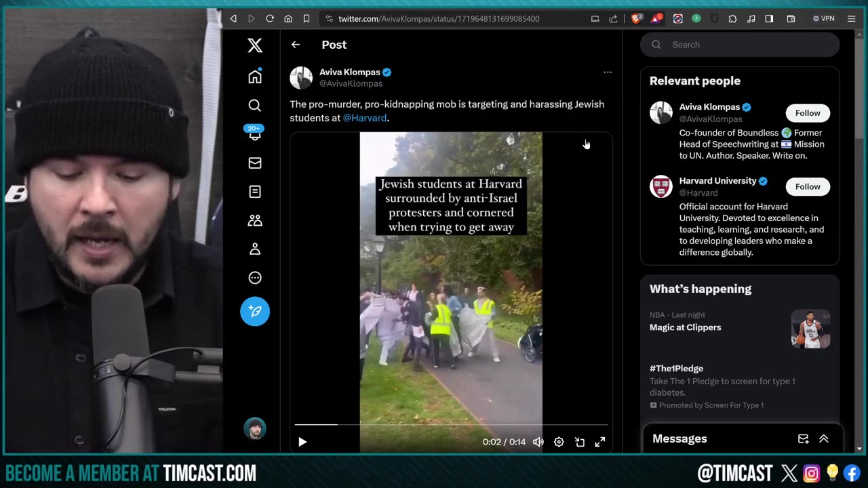868x488 pixels.
Task: Bookmark this page with the bookmark icon
Action: click(307, 19)
